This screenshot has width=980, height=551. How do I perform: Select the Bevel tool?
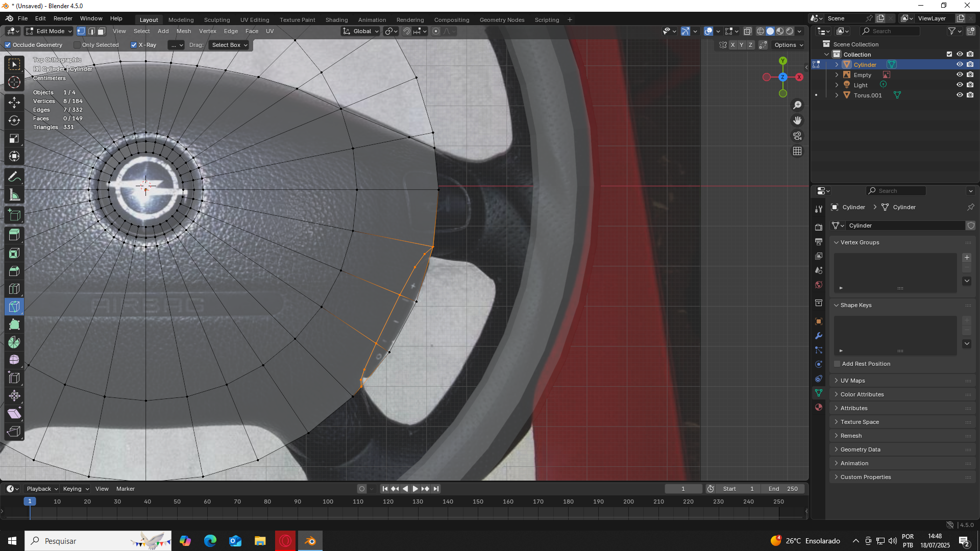tap(14, 271)
